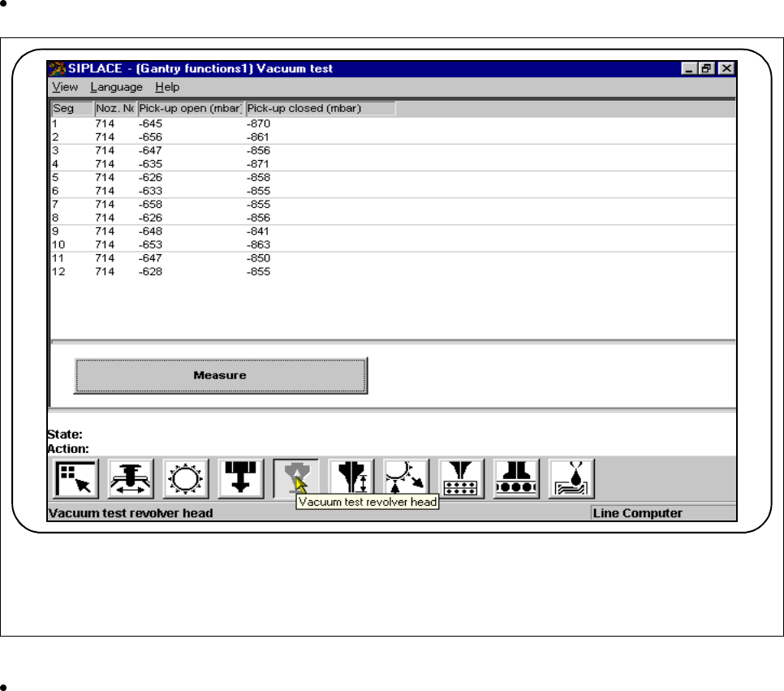Click -626 in the segment 8 row

coord(150,218)
